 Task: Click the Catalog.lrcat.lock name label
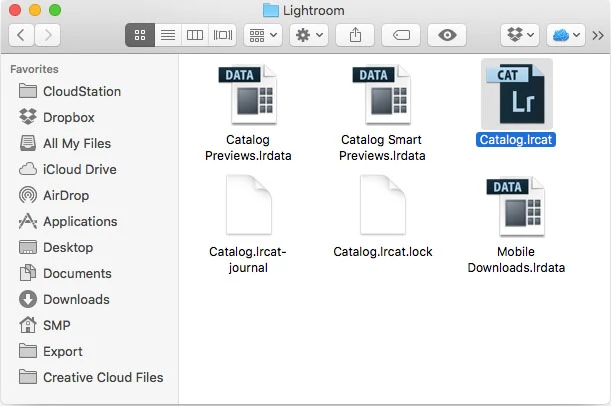(383, 252)
